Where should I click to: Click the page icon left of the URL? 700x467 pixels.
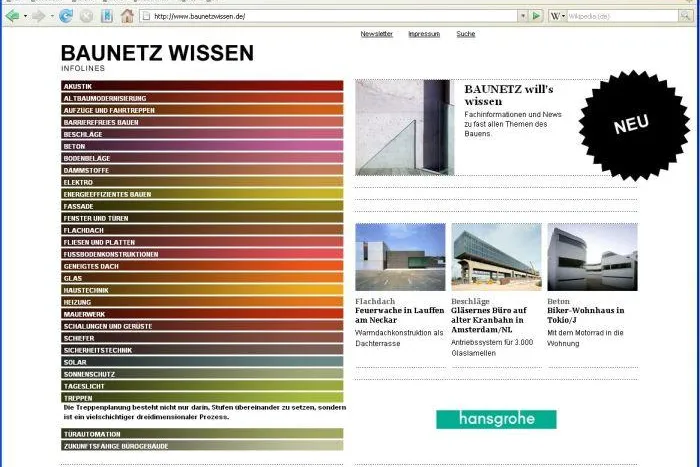tap(145, 16)
